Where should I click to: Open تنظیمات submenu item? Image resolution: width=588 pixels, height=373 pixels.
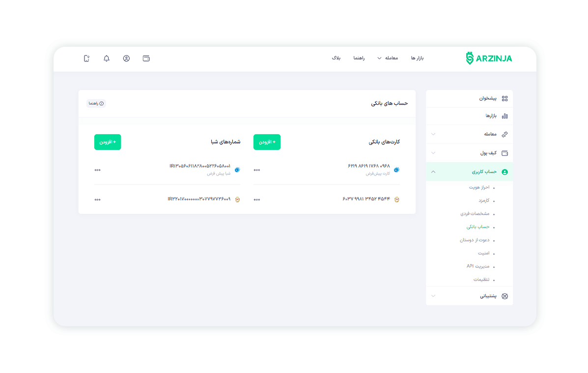click(x=481, y=280)
